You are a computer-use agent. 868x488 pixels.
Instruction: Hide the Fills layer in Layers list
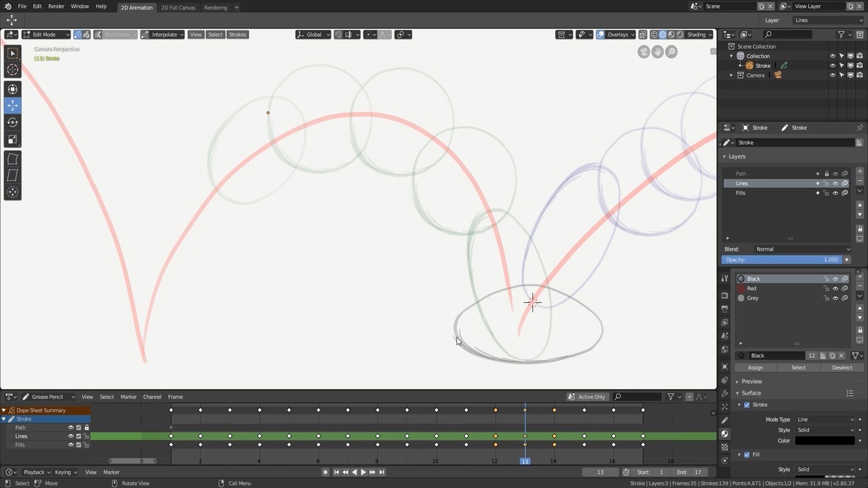pyautogui.click(x=835, y=193)
